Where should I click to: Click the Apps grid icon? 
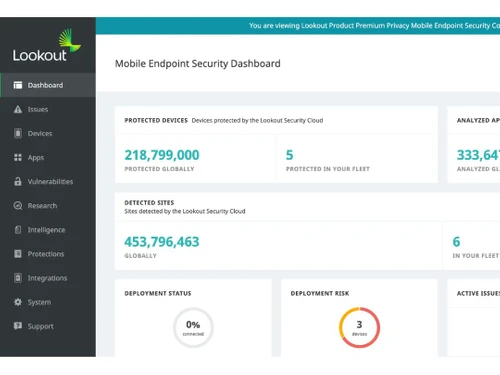click(x=18, y=157)
